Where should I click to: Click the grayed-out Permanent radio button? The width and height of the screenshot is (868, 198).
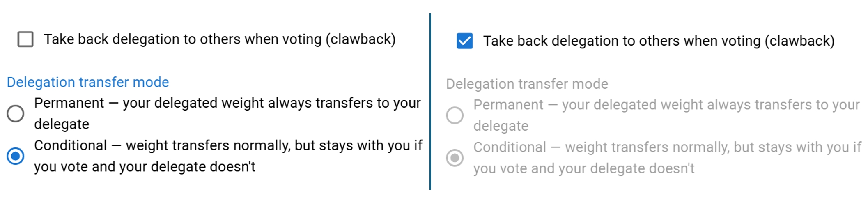coord(455,115)
